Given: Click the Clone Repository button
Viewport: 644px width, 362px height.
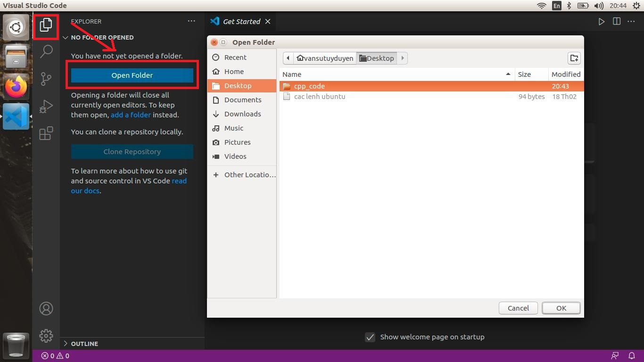Looking at the screenshot, I should tap(132, 151).
